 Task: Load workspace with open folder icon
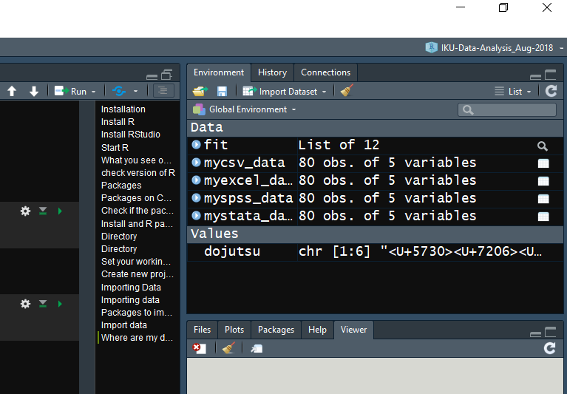point(200,91)
